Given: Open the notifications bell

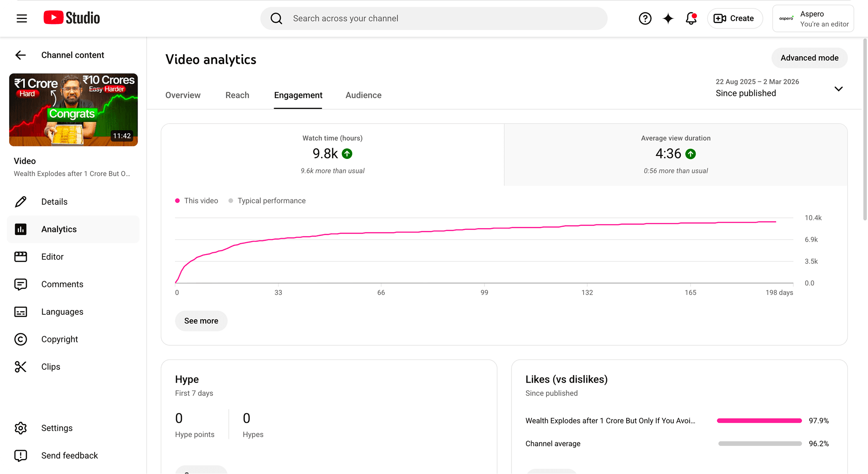Looking at the screenshot, I should (691, 18).
